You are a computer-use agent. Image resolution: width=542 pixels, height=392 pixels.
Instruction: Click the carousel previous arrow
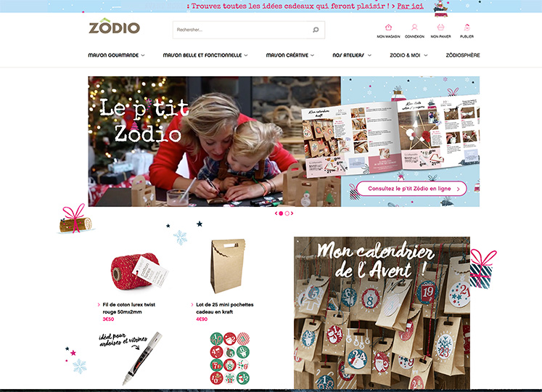click(276, 213)
